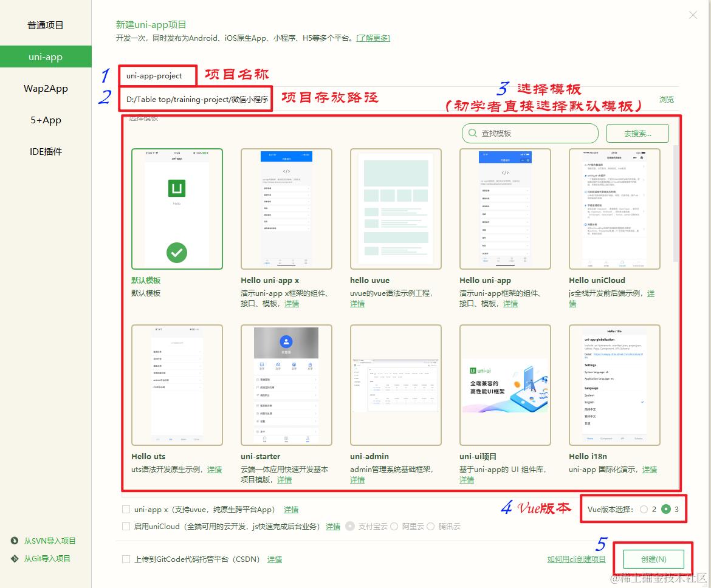Open 详情 link next to uni-app x option
Screen dimensions: 711x588
tap(291, 510)
